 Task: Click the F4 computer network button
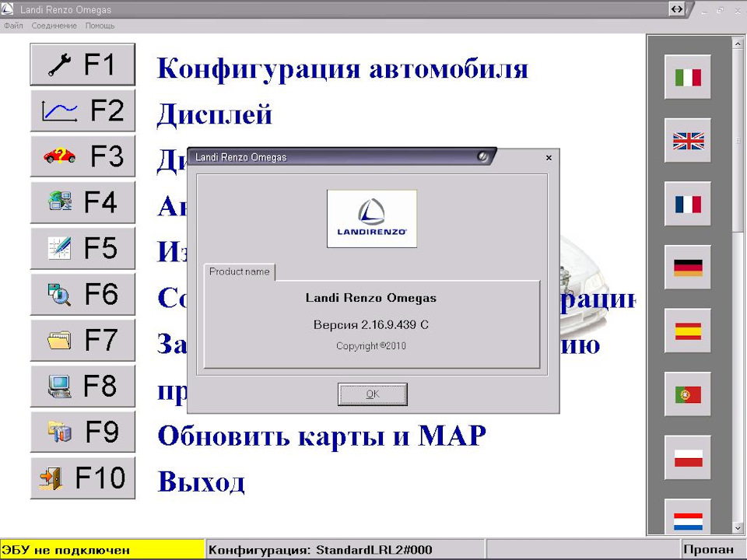tap(82, 202)
